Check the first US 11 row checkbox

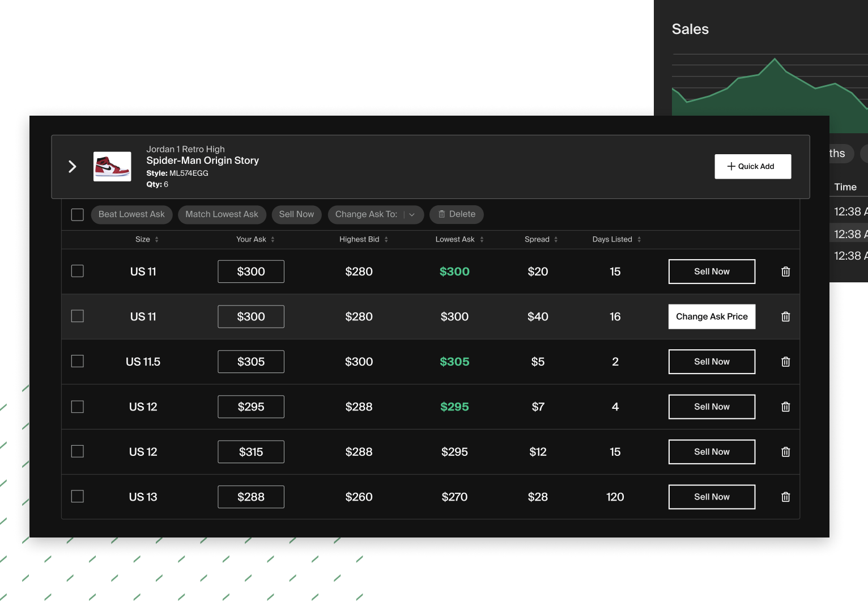[78, 271]
